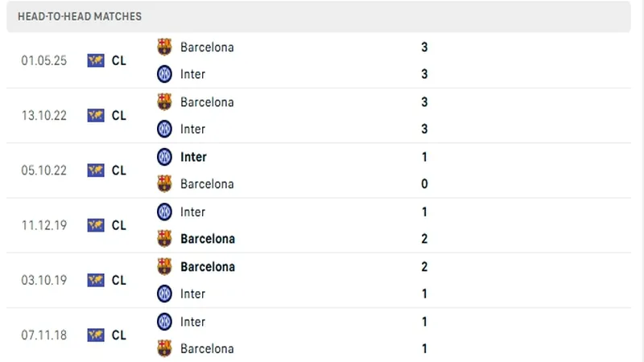Click Barcelona crest in the 01.05.25 match
644x362 pixels.
tap(164, 47)
